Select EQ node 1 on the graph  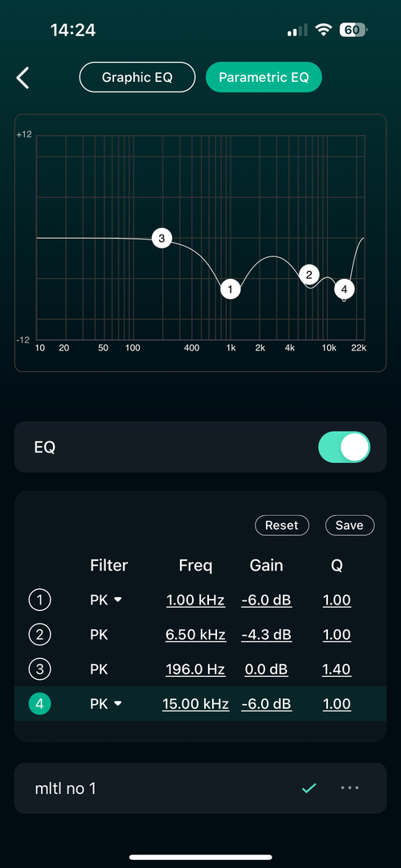[231, 289]
